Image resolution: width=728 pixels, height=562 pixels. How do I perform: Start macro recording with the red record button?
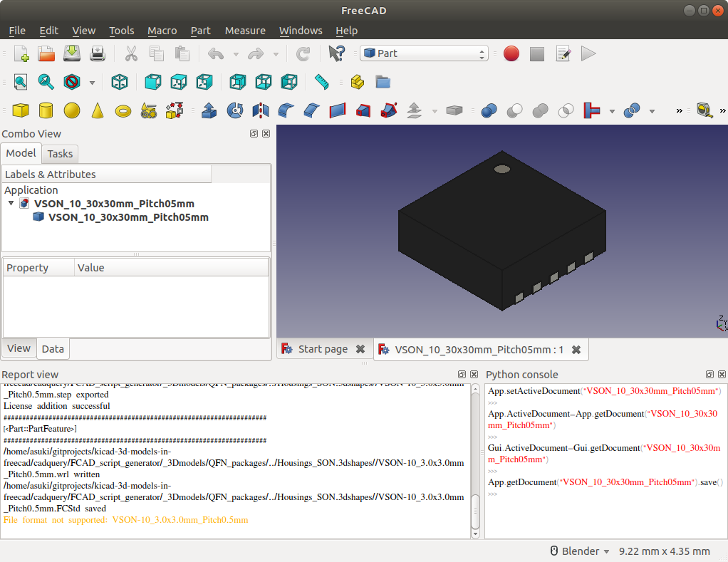[x=511, y=53]
